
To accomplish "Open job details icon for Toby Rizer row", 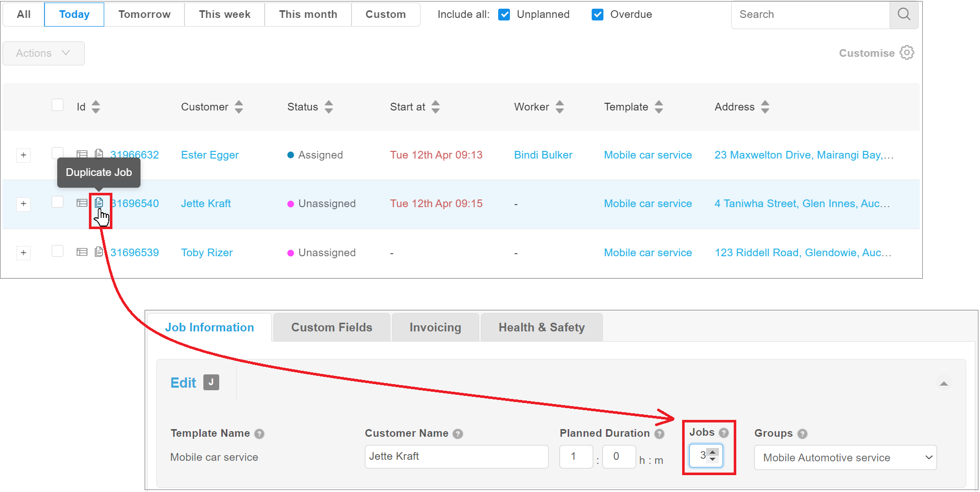I will (82, 252).
